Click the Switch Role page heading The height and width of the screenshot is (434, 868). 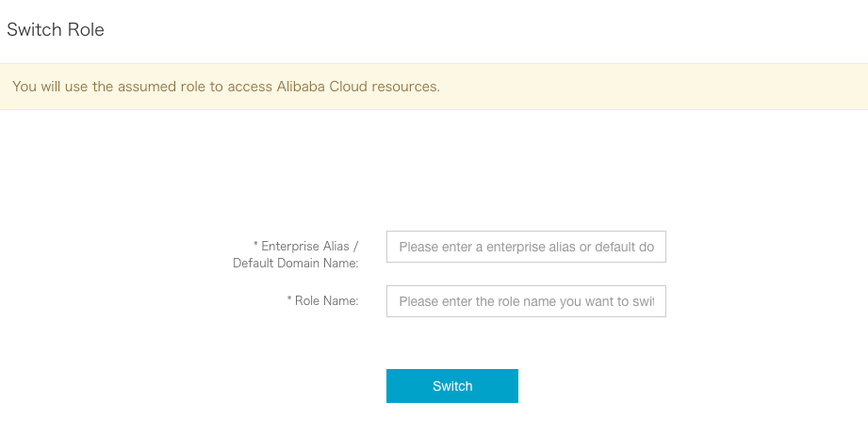[x=56, y=30]
